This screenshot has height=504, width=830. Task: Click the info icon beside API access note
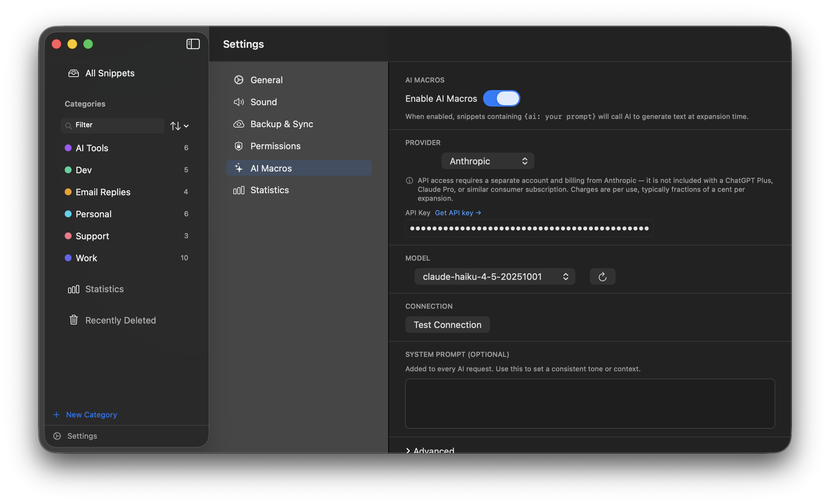pyautogui.click(x=409, y=180)
